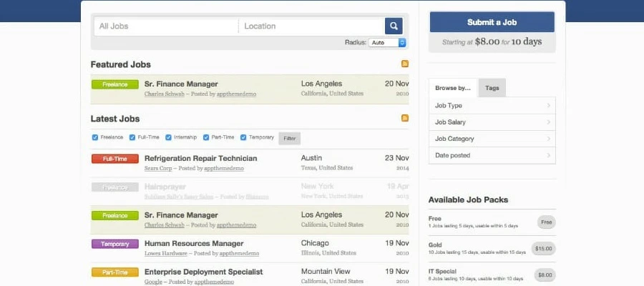This screenshot has height=286, width=644.
Task: Select the Browse by… tab
Action: tap(453, 88)
